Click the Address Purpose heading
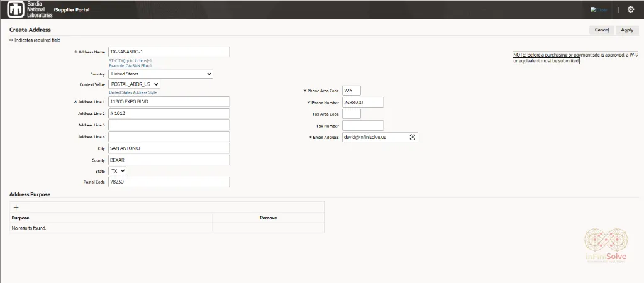 coord(30,194)
